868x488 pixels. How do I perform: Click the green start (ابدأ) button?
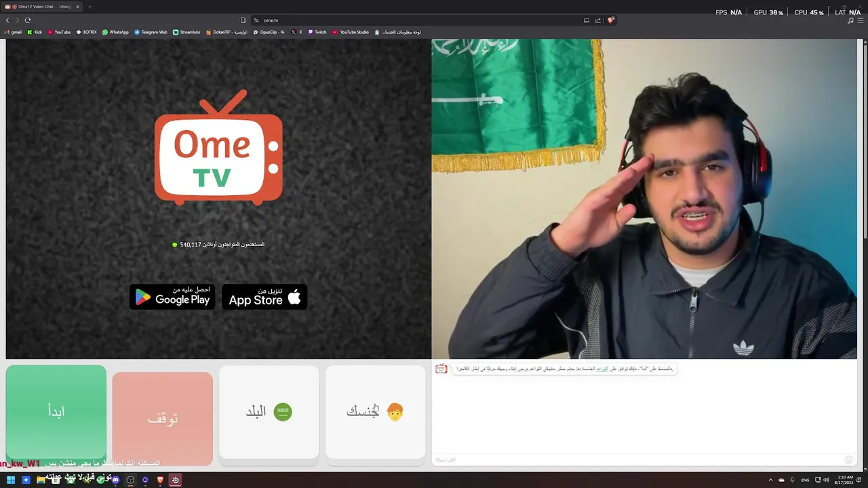(x=56, y=412)
